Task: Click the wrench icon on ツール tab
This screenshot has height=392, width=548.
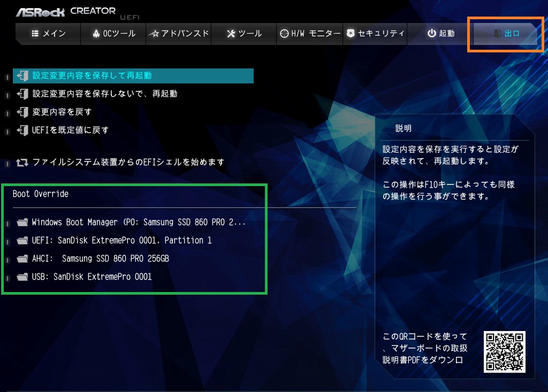Action: [x=231, y=34]
